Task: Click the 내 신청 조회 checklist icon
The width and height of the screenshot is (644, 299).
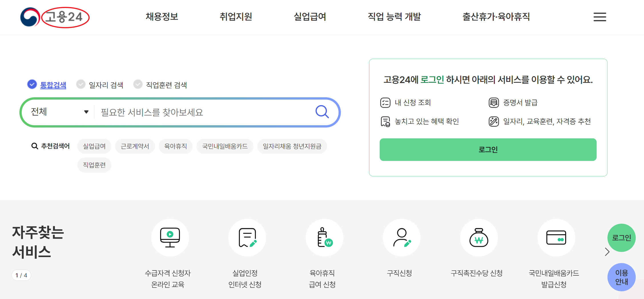Action: [385, 102]
